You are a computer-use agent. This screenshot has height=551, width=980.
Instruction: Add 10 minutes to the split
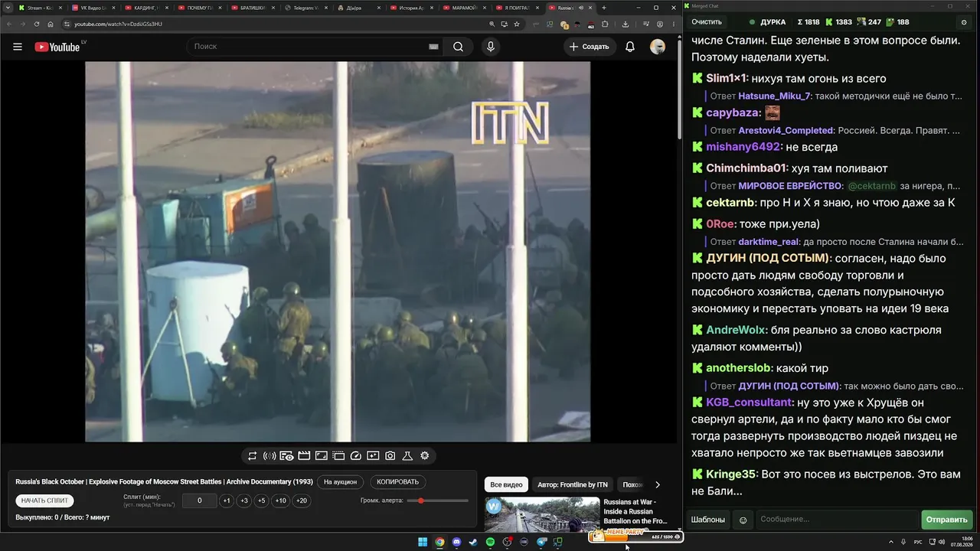click(281, 500)
